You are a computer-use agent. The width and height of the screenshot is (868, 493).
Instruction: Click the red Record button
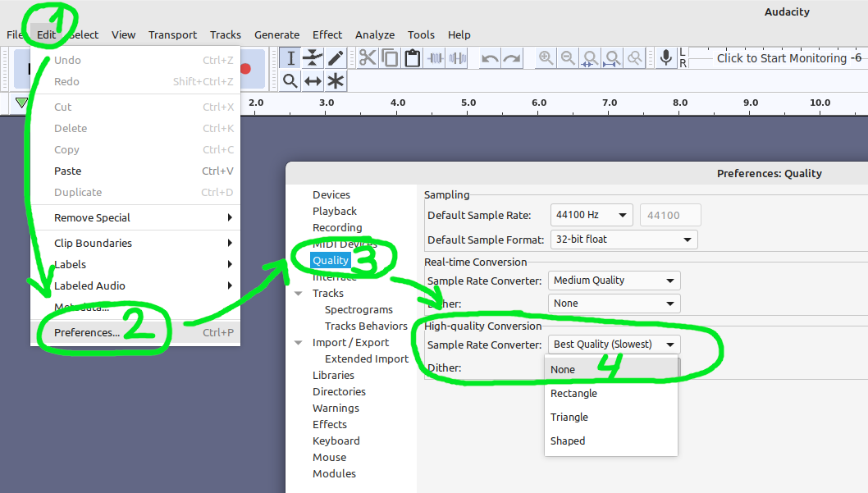(x=246, y=69)
